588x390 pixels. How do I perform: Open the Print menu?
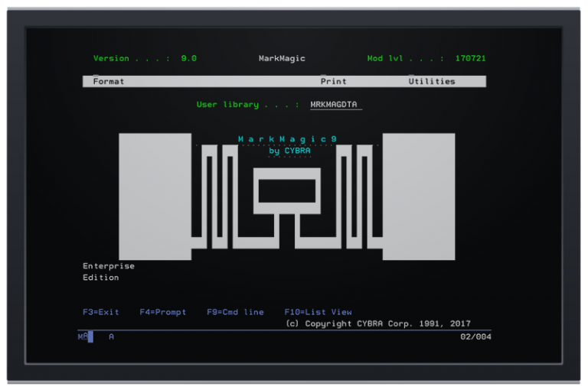pyautogui.click(x=333, y=81)
